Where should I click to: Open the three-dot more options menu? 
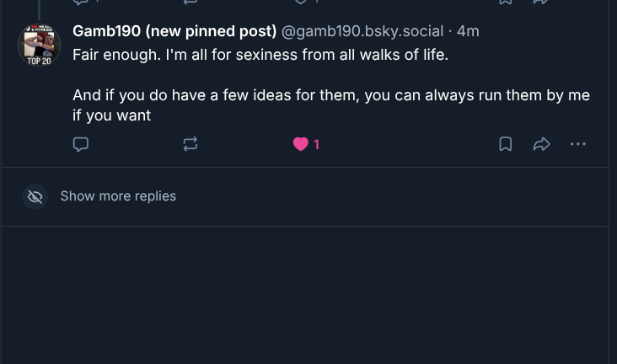[x=577, y=144]
